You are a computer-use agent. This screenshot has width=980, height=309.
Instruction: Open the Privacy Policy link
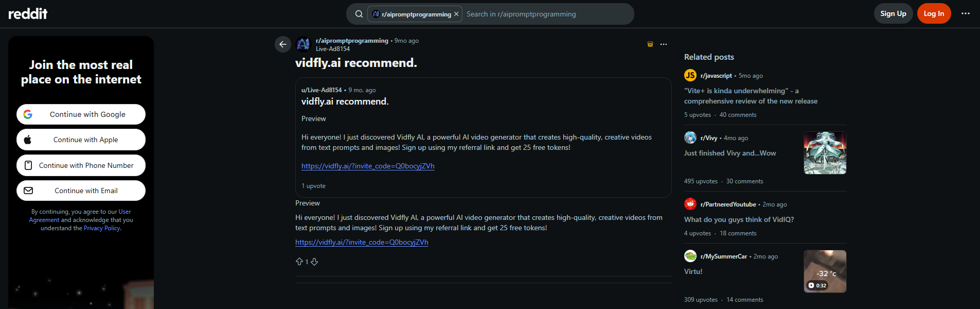102,228
